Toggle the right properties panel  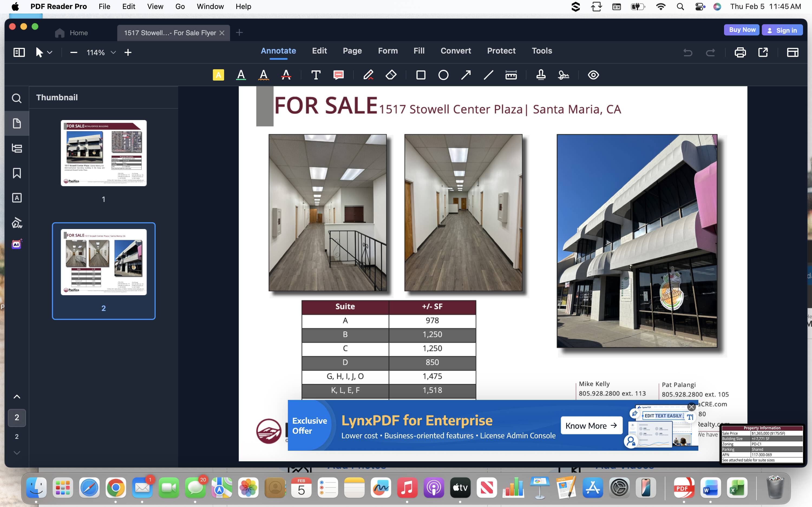(x=793, y=52)
